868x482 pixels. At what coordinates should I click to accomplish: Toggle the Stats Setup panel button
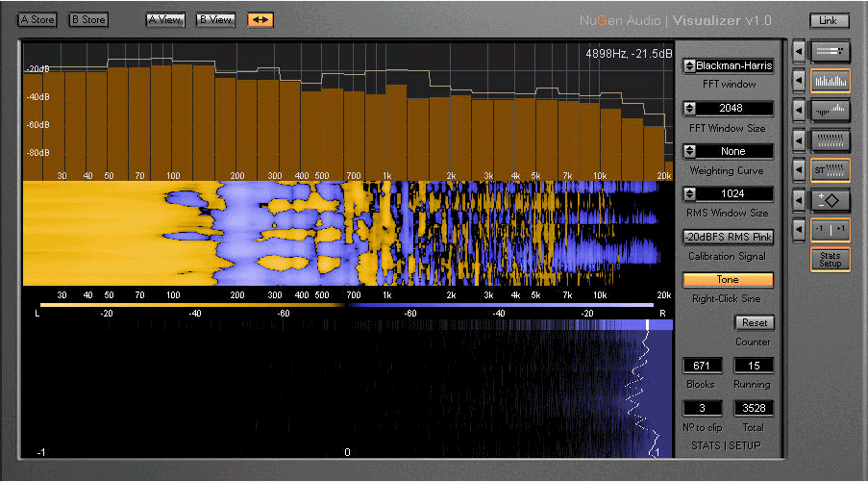pos(830,259)
